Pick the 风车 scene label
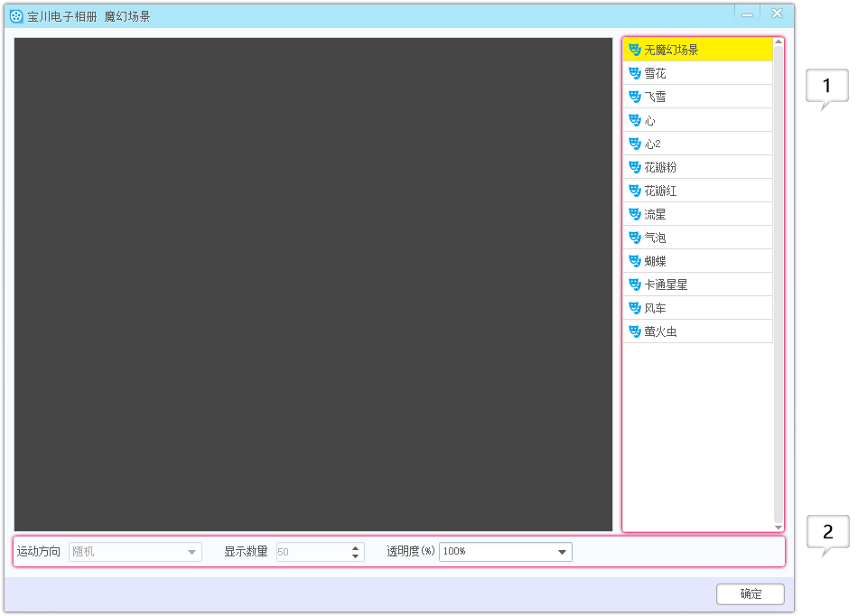858x616 pixels. coord(655,309)
